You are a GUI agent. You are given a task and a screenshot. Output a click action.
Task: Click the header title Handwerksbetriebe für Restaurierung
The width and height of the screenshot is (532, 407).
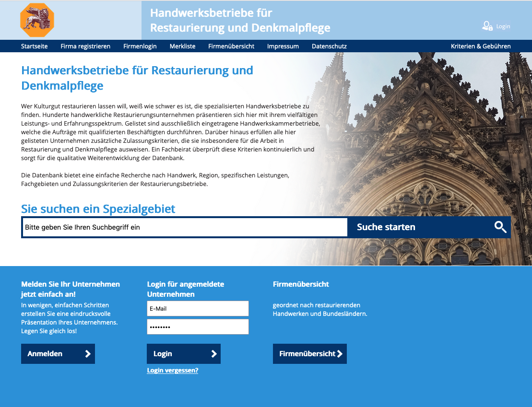(240, 20)
